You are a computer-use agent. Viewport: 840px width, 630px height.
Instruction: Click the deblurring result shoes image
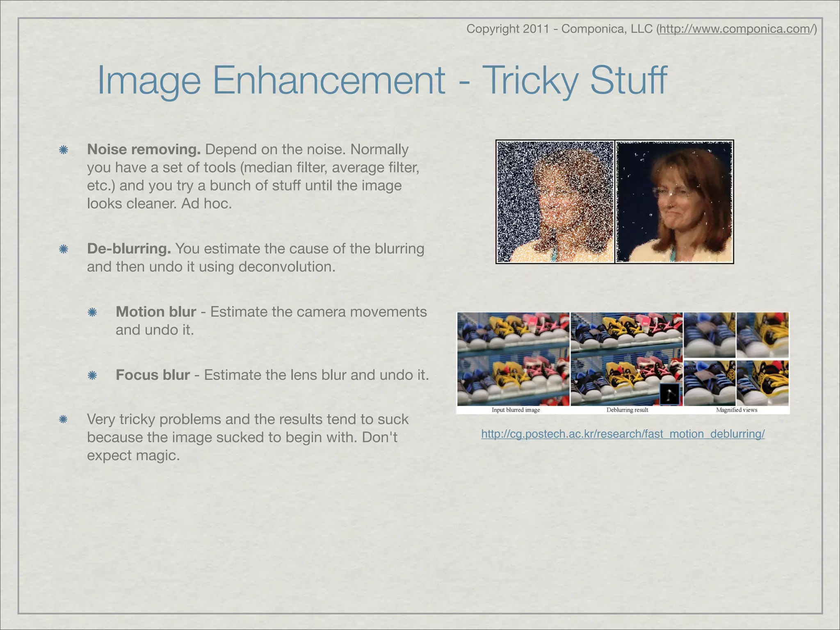(x=626, y=359)
